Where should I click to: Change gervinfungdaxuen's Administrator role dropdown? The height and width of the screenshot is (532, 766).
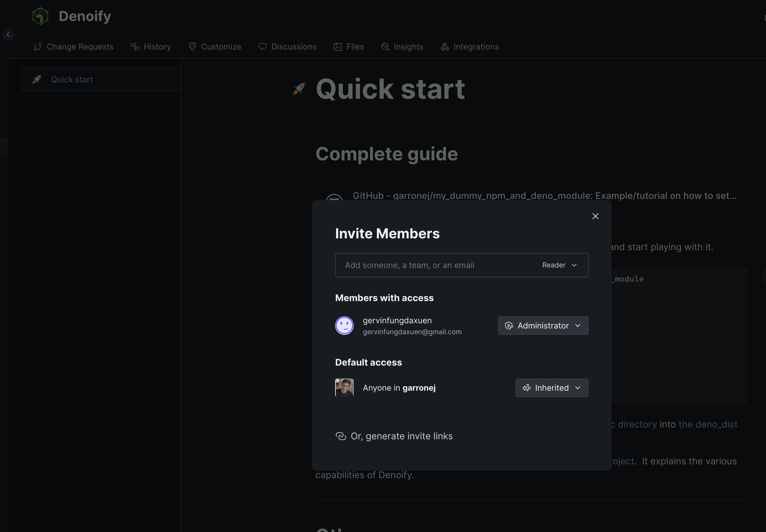point(543,326)
